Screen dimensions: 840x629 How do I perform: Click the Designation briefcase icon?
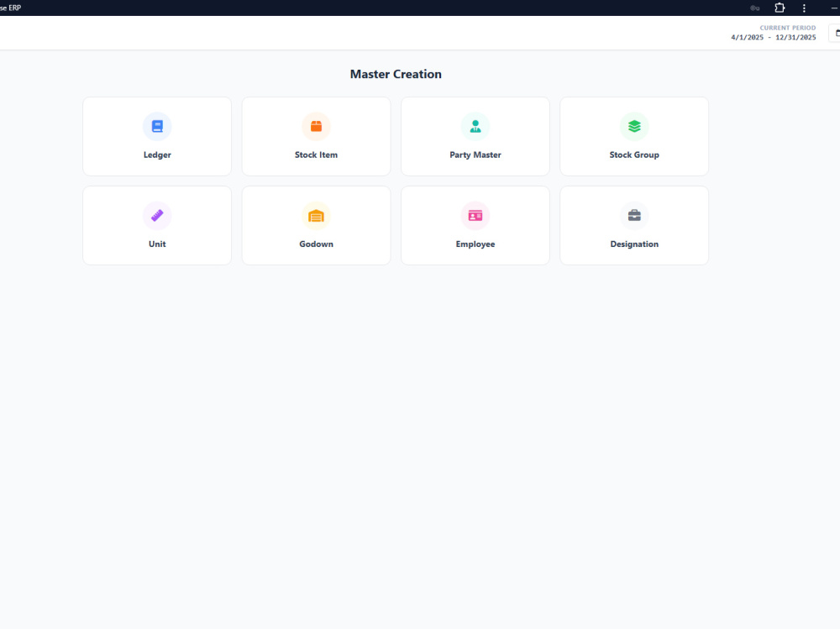coord(634,215)
